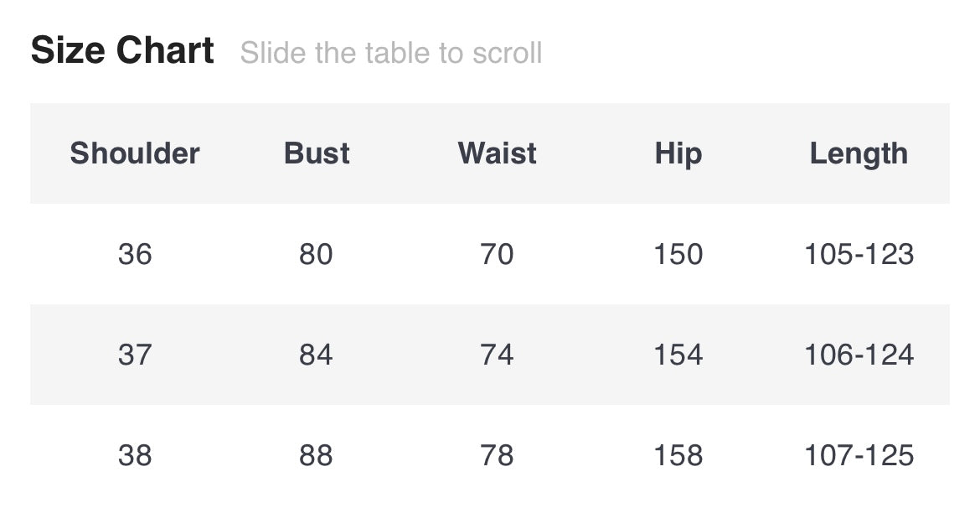Select the Shoulder column header
Screen dimensions: 980x508
click(x=135, y=153)
